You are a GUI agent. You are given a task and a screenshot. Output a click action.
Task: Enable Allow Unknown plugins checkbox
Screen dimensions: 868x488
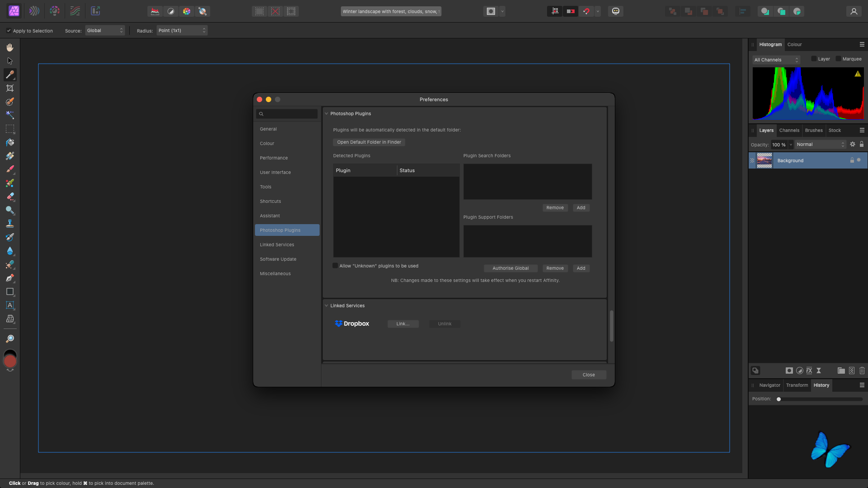(335, 266)
